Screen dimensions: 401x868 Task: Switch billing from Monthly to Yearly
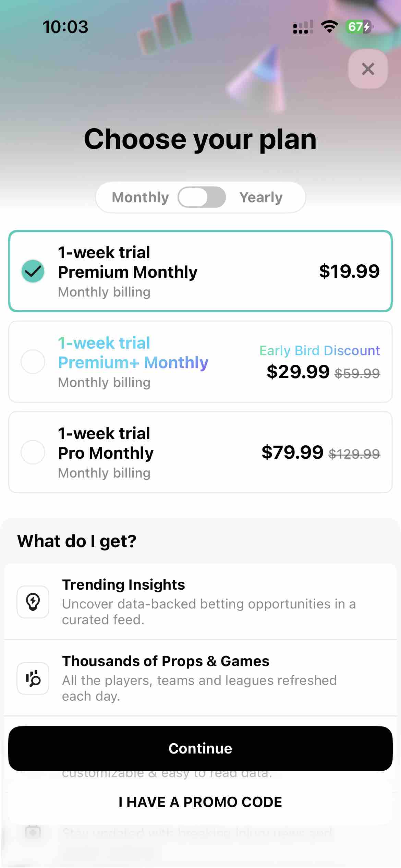click(202, 197)
